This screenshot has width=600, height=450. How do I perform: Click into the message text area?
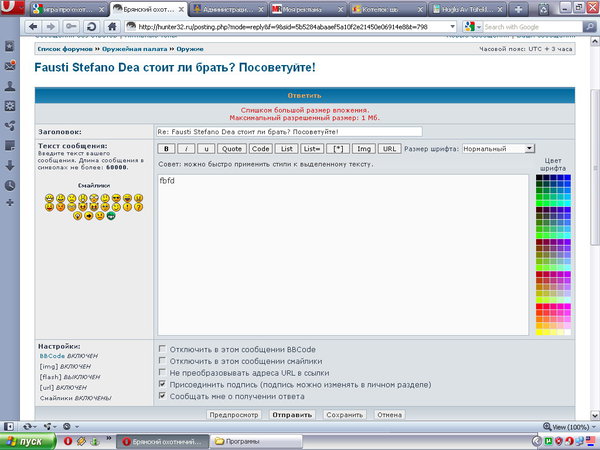coord(343,255)
